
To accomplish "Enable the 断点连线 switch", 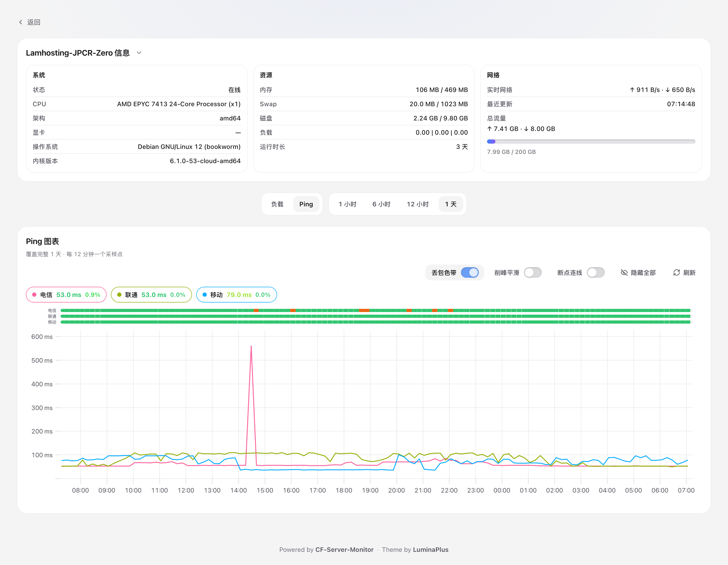I will pos(596,272).
